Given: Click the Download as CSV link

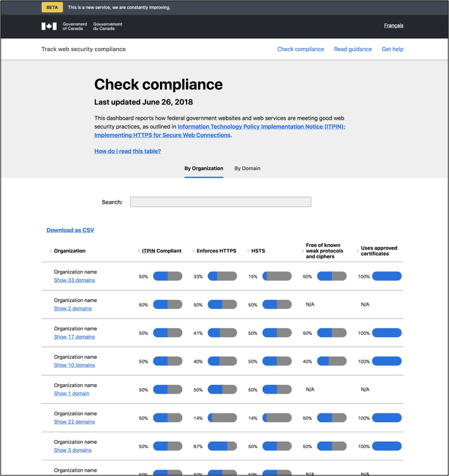Looking at the screenshot, I should click(x=70, y=230).
